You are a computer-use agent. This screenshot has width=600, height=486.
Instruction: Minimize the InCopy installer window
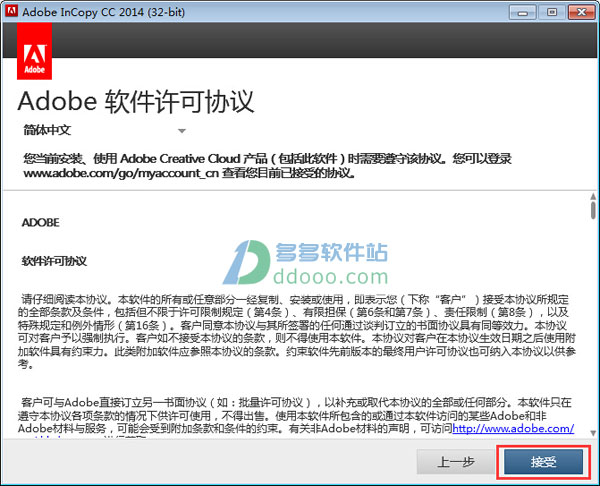[522, 13]
